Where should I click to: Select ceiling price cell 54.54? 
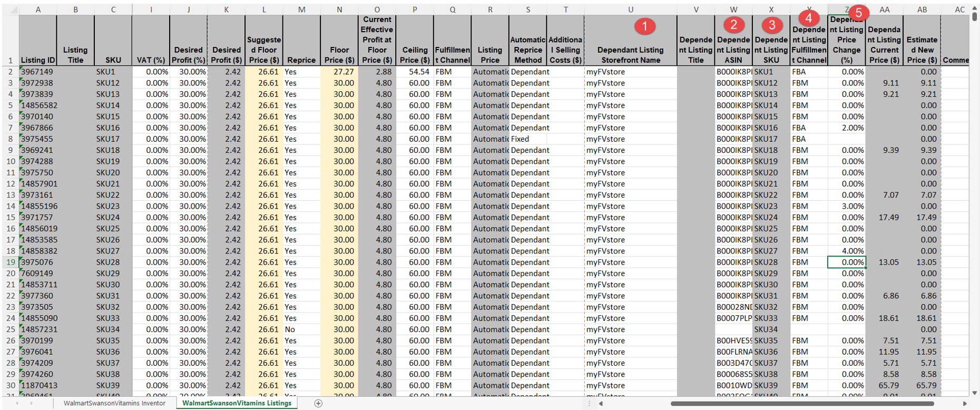[x=415, y=72]
